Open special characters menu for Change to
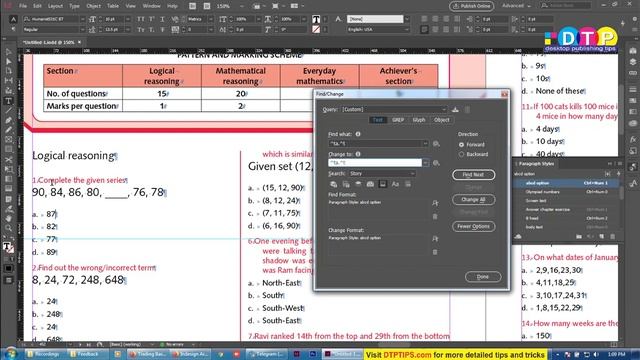The image size is (640, 360). (x=436, y=163)
